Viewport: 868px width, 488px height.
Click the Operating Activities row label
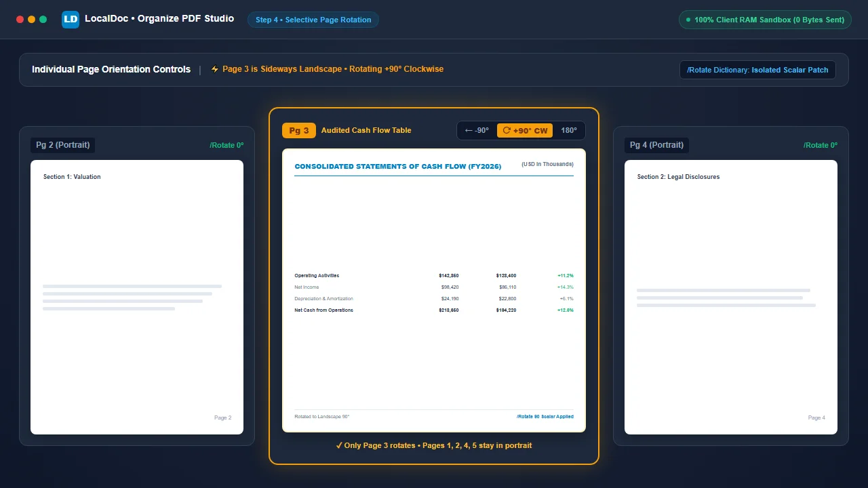[317, 276]
